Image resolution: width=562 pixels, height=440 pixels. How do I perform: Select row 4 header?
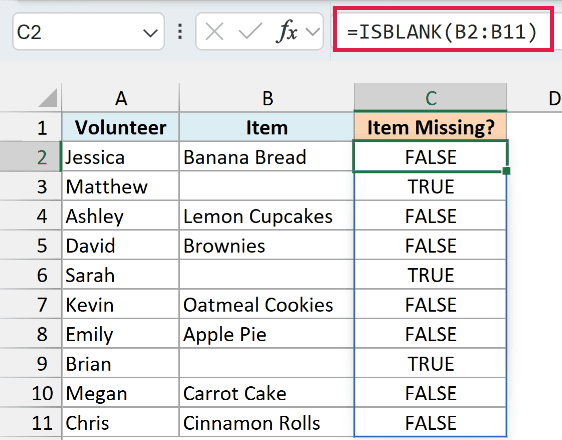click(30, 216)
